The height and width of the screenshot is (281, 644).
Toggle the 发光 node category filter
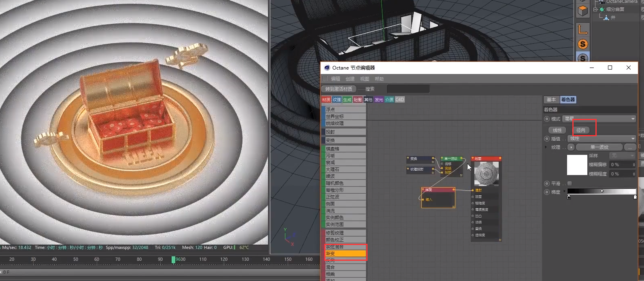click(x=379, y=99)
